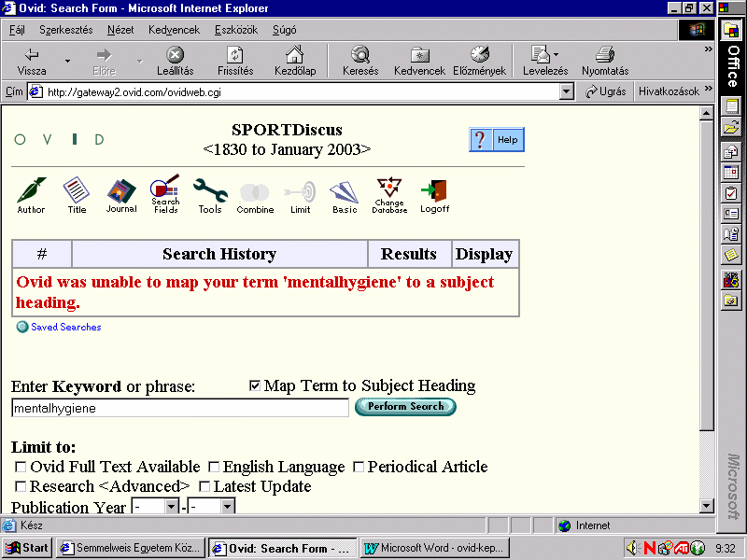The width and height of the screenshot is (747, 560).
Task: Open the Tools wrench icon
Action: point(210,196)
